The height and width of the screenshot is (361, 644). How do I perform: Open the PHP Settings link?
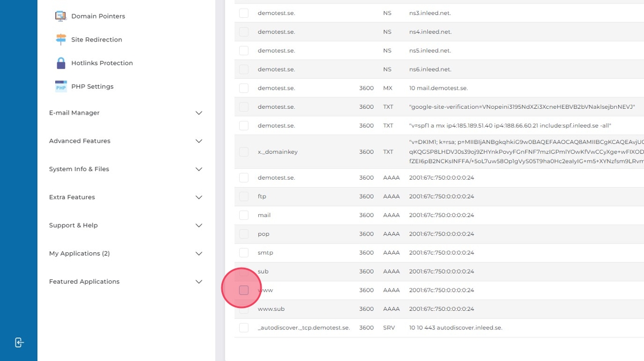92,86
